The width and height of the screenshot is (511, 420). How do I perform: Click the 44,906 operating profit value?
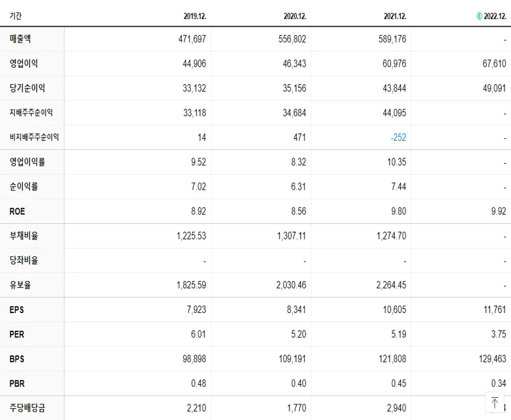[x=194, y=64]
